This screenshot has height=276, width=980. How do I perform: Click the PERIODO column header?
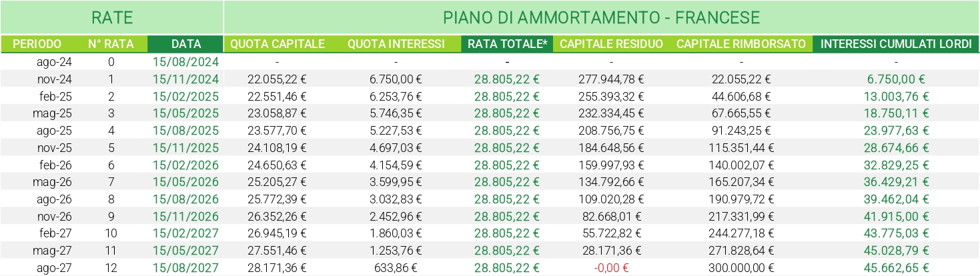(x=37, y=44)
